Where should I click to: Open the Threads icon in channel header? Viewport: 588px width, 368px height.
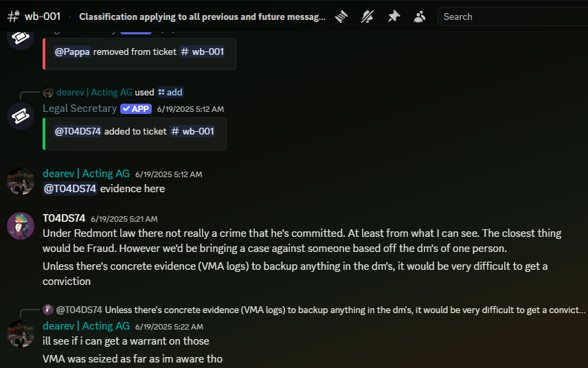pos(341,16)
